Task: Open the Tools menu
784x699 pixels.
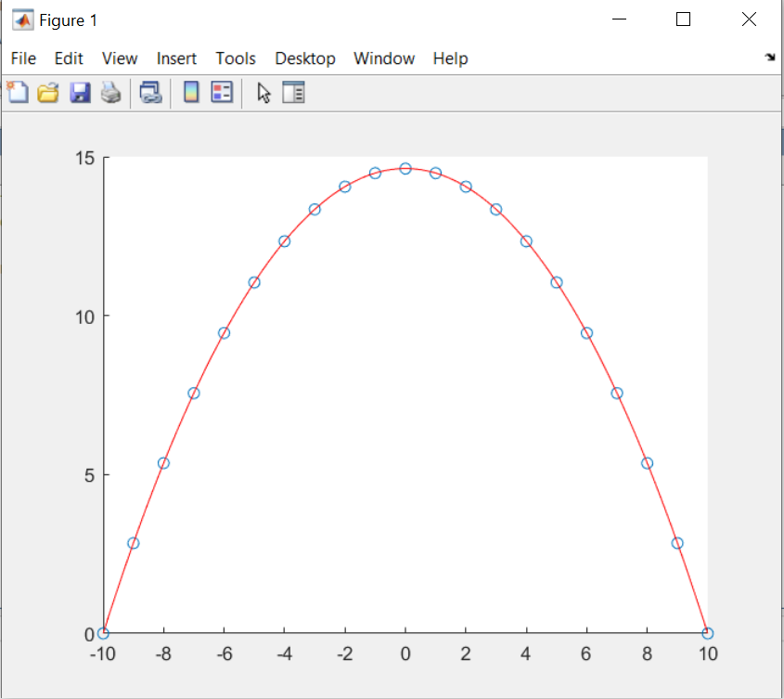Action: coord(236,58)
